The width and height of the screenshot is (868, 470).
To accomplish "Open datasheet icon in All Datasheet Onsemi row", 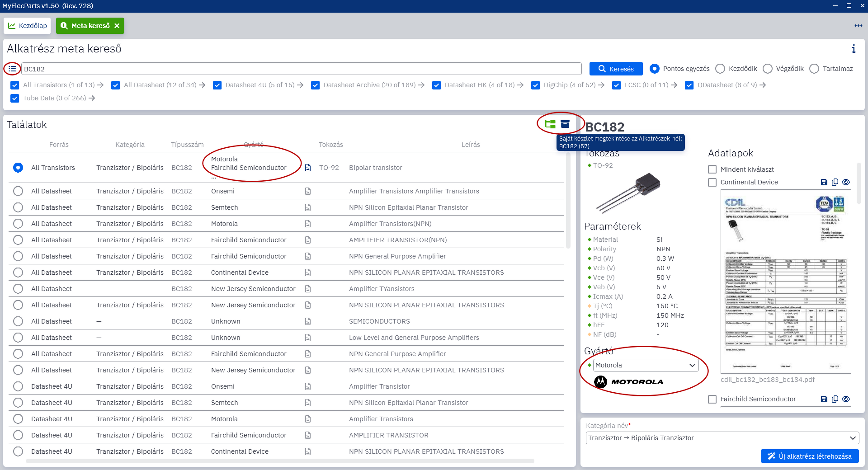I will point(308,191).
